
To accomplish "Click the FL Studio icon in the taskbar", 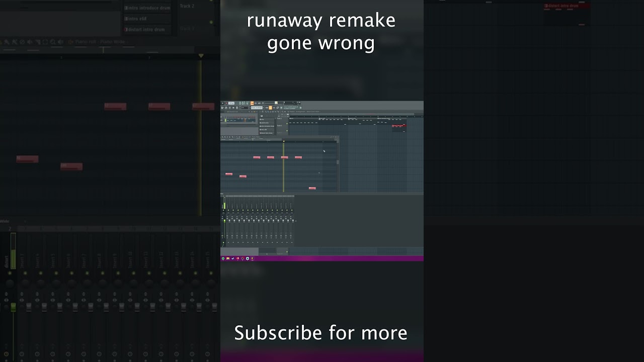I will (x=253, y=258).
